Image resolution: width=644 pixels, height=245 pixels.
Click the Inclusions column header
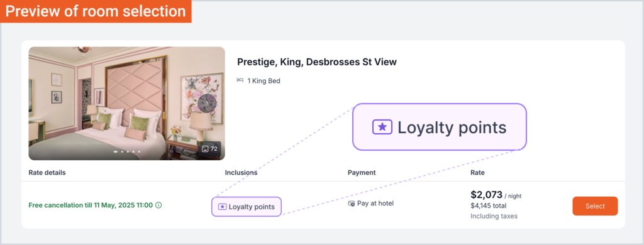click(x=241, y=173)
